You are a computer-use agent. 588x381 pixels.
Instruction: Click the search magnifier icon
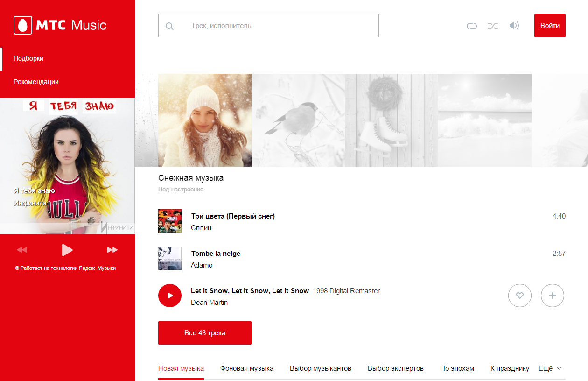pyautogui.click(x=170, y=26)
